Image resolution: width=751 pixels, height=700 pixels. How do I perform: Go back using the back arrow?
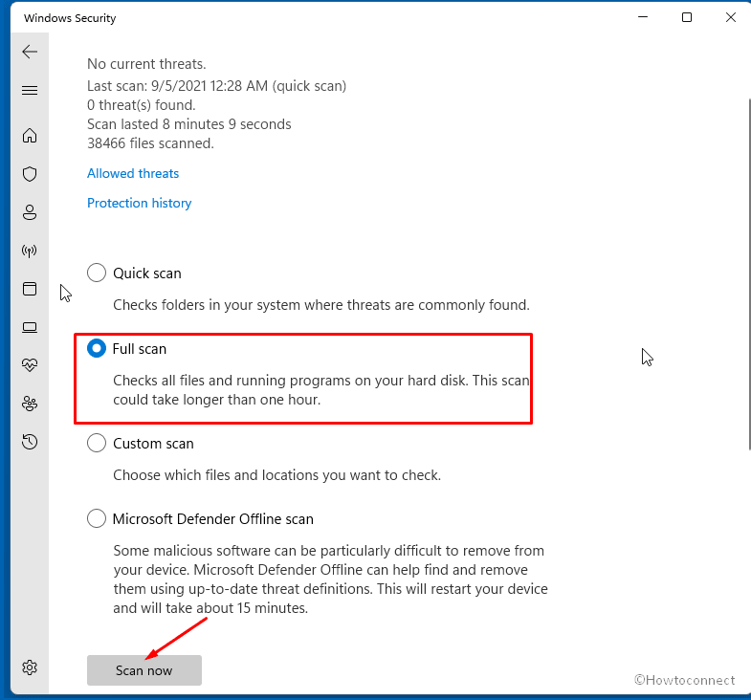point(30,52)
